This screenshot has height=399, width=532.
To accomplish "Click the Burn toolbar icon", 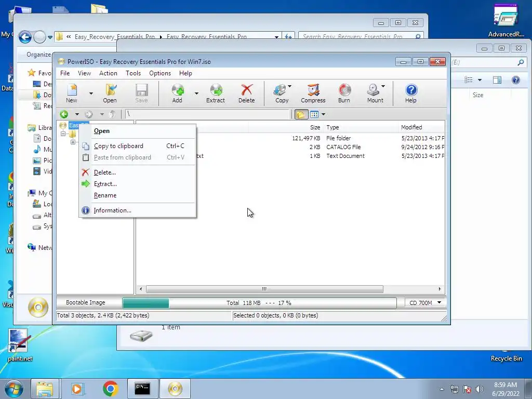I will pyautogui.click(x=344, y=94).
